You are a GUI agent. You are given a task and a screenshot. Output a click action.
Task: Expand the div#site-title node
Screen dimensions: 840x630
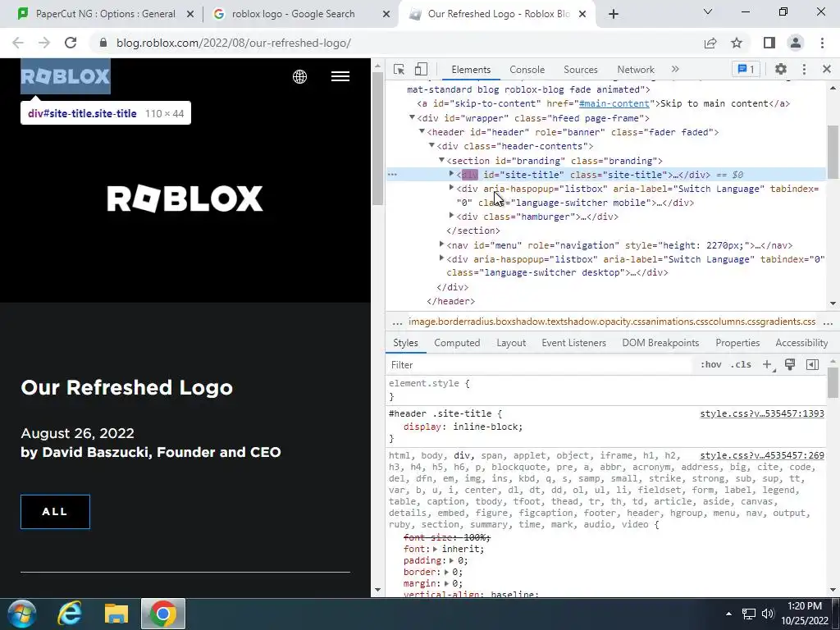[452, 174]
